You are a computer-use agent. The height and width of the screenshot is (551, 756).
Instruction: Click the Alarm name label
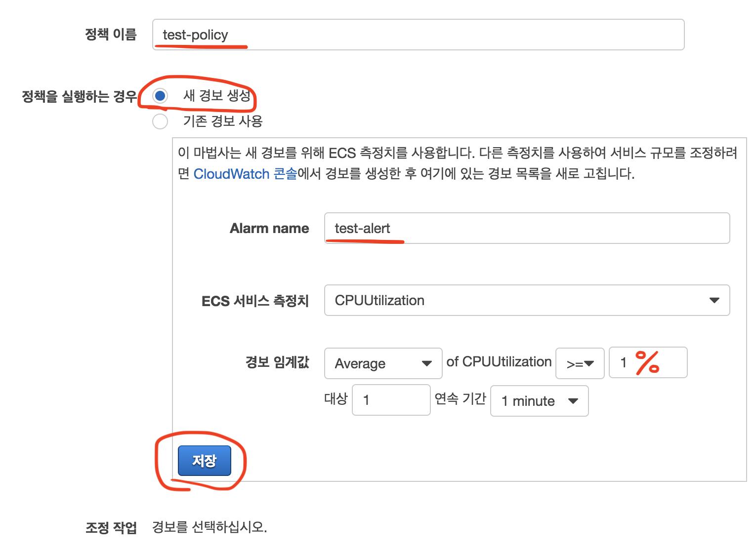pos(269,228)
